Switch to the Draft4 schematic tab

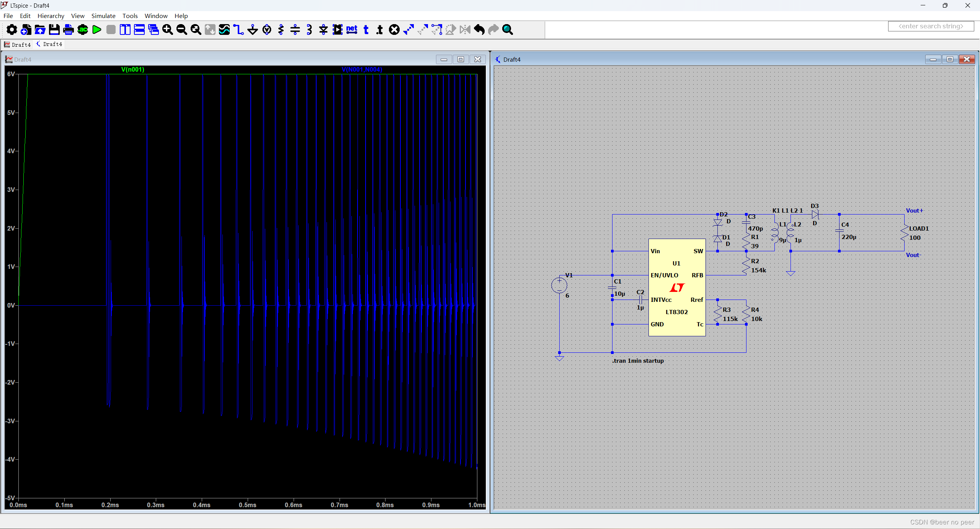[49, 44]
